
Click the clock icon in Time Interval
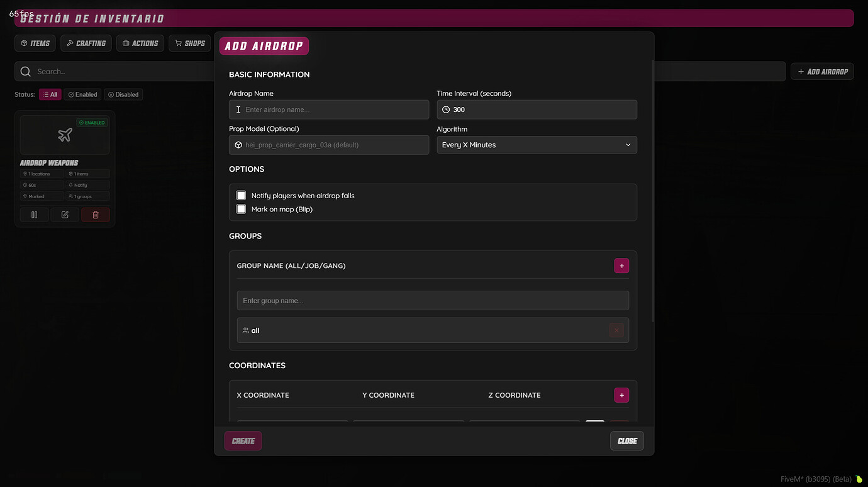(x=445, y=109)
